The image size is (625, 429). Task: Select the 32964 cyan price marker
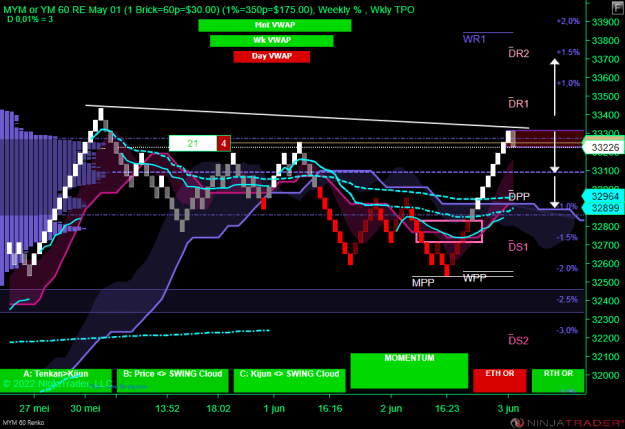(x=603, y=196)
